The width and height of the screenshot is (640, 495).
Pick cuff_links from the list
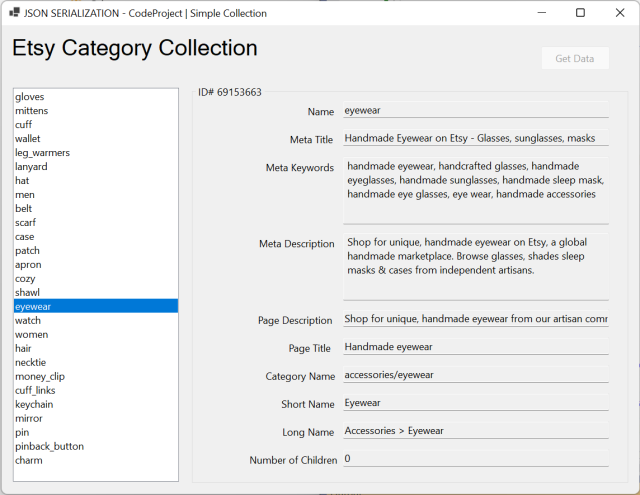pyautogui.click(x=96, y=391)
